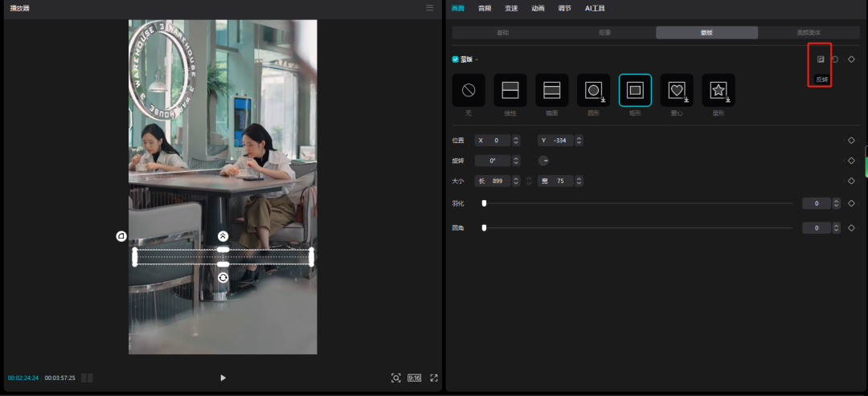
Task: Click the total duration 00:03:57:25
Action: [59, 378]
